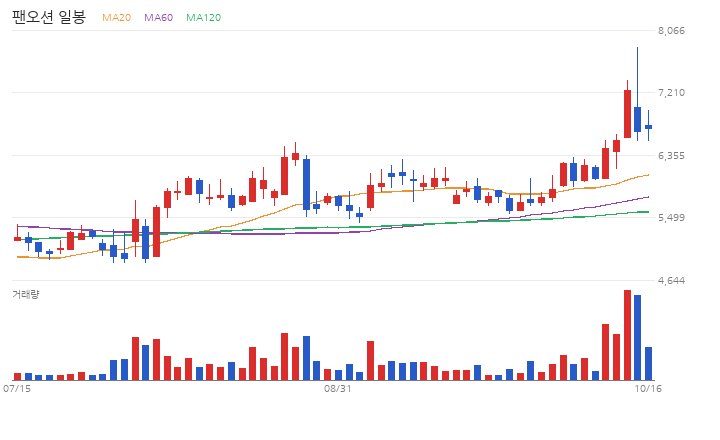Click the last blue volume bar at 10/16
720x440 pixels.
648,364
